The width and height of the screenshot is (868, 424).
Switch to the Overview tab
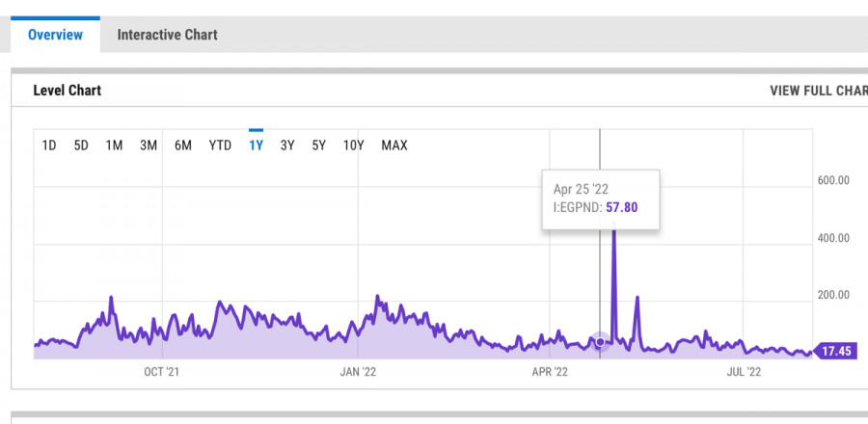[55, 35]
